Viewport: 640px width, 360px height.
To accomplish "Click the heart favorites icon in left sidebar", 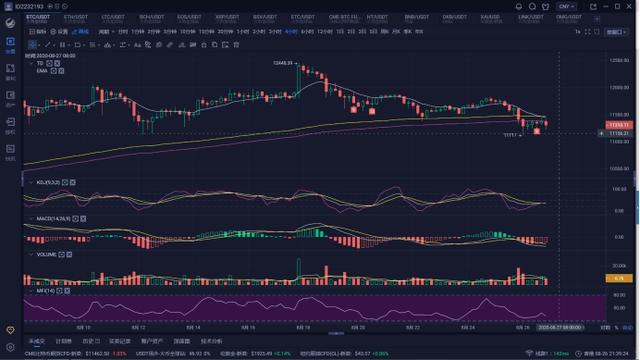I will [10, 330].
